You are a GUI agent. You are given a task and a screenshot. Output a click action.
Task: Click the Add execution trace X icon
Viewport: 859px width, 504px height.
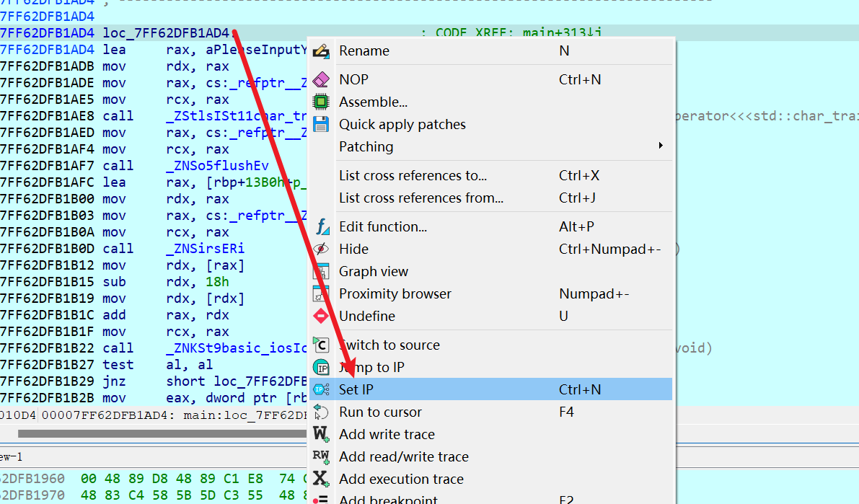tap(321, 479)
